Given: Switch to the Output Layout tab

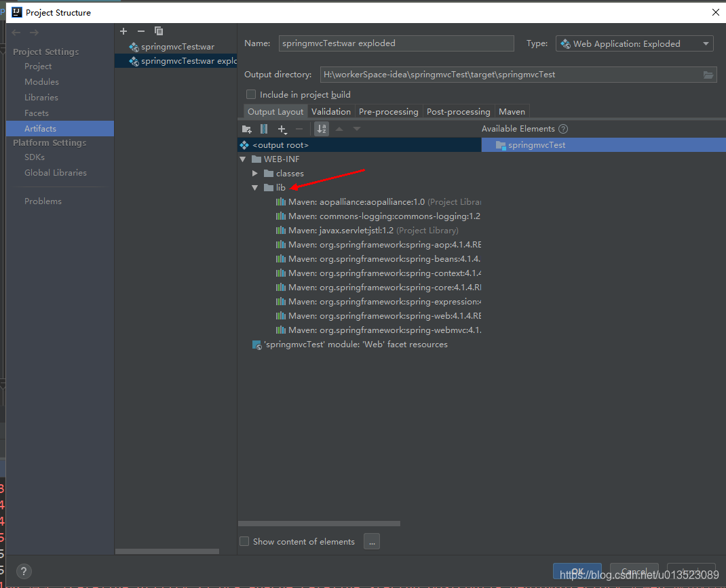Looking at the screenshot, I should [275, 111].
